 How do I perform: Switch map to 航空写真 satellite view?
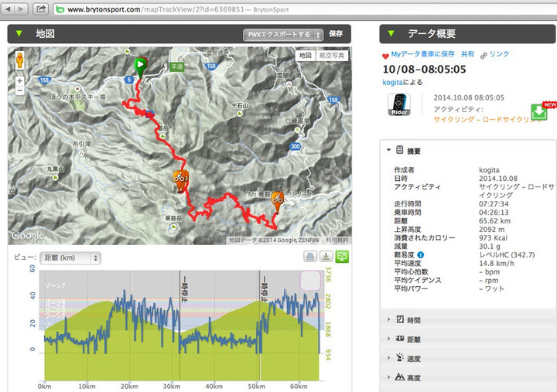(x=332, y=56)
